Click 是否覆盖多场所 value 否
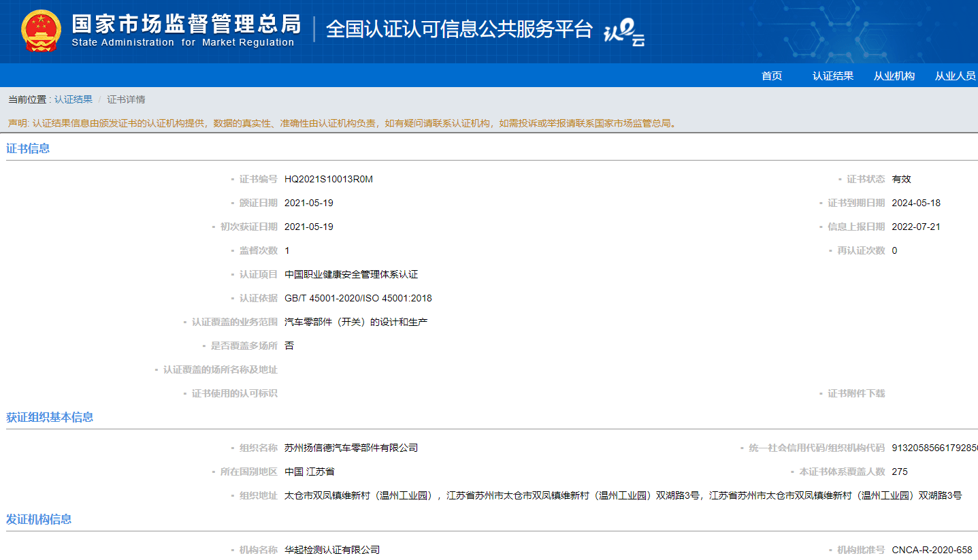Viewport: 978px width, 560px height. point(289,346)
